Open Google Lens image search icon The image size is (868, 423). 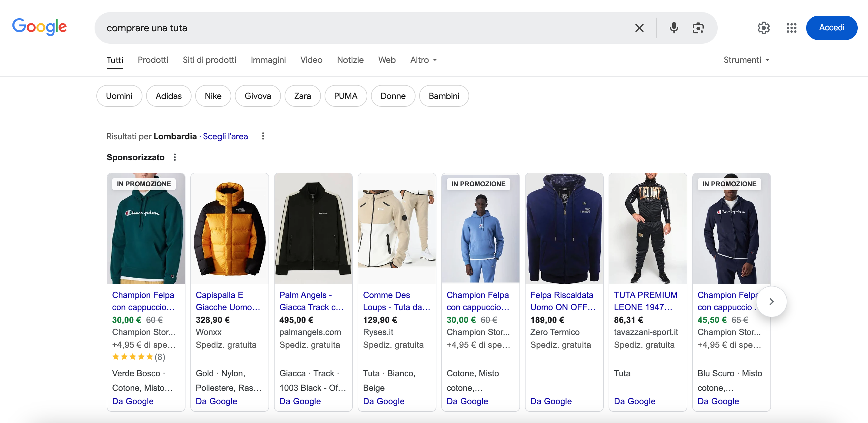[x=698, y=28]
